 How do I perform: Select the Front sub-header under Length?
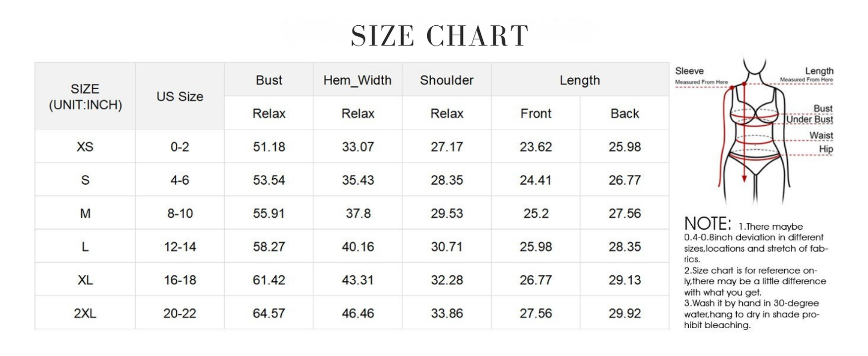pyautogui.click(x=536, y=113)
